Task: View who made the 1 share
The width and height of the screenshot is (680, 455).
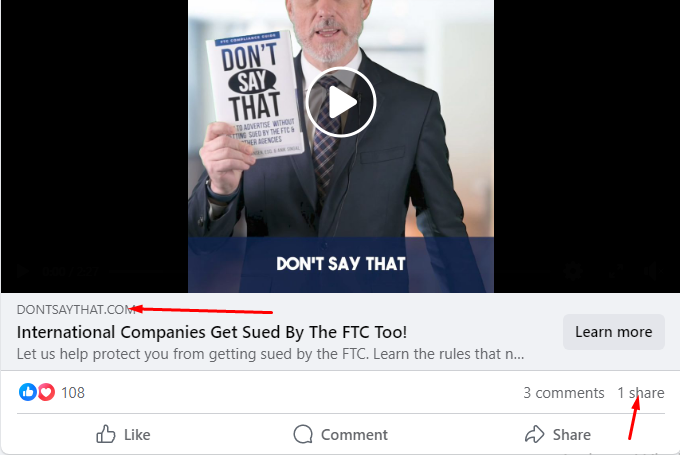Action: (641, 393)
